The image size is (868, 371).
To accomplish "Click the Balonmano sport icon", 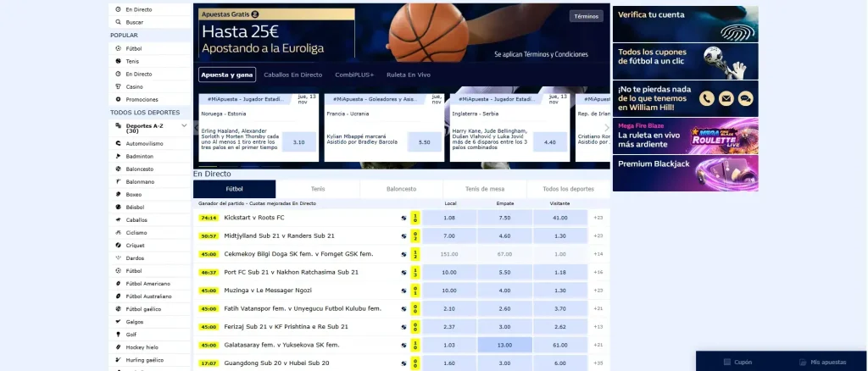I will pos(118,181).
